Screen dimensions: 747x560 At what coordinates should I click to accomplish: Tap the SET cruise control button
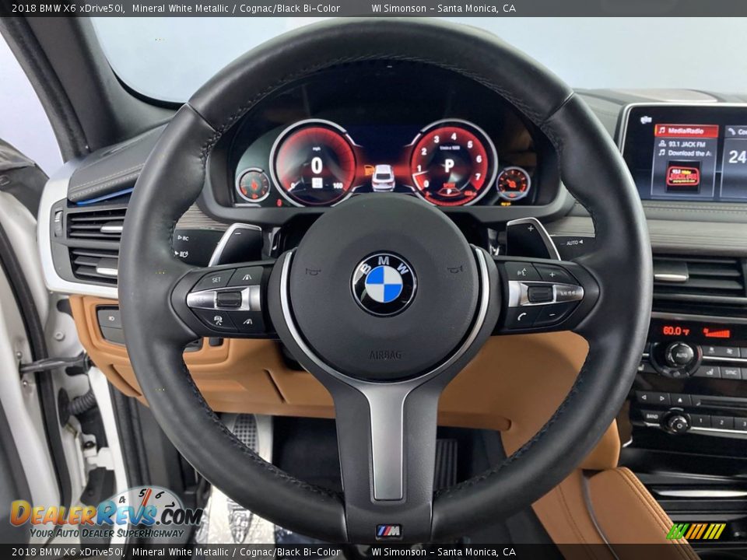(216, 279)
